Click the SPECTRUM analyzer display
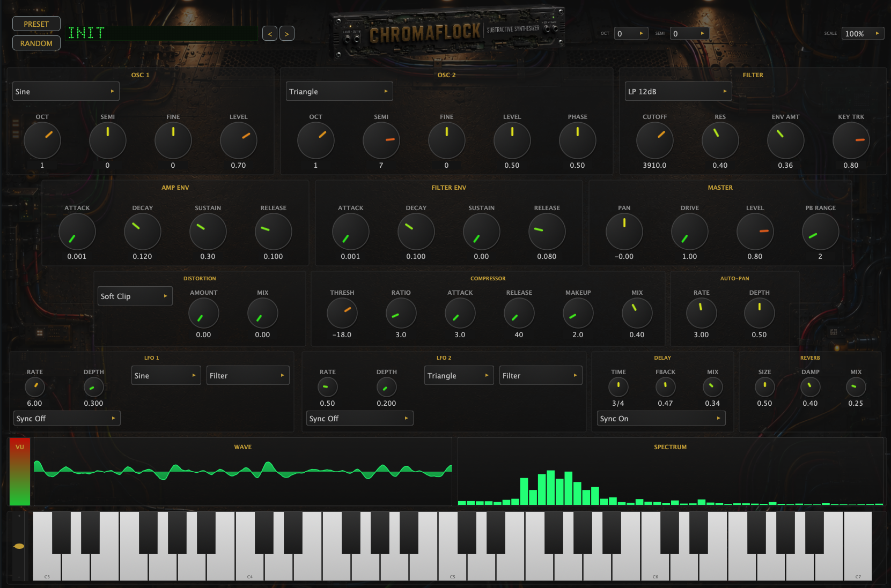 coord(671,472)
